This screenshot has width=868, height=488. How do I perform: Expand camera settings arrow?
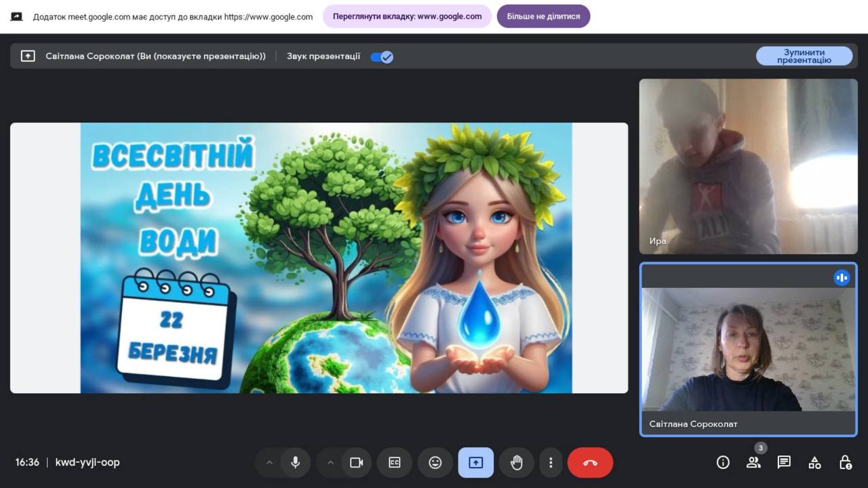coord(330,462)
